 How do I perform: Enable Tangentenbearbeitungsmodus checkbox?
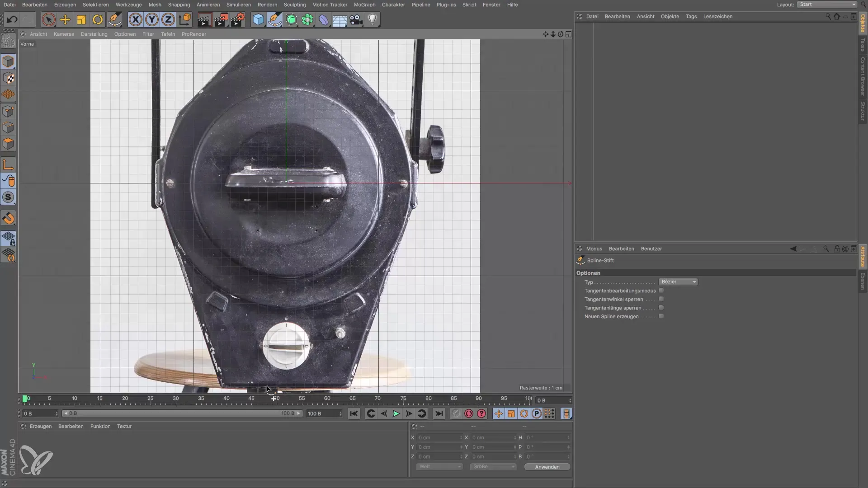pos(661,291)
